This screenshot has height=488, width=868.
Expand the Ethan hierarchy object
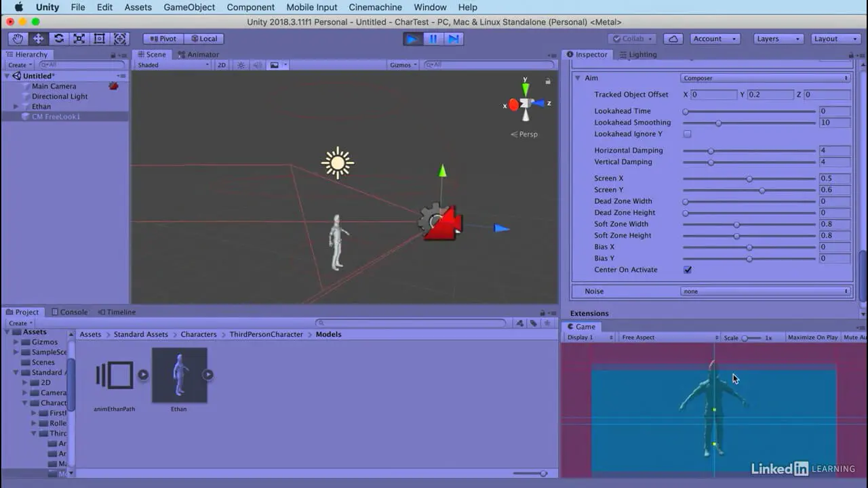point(16,106)
